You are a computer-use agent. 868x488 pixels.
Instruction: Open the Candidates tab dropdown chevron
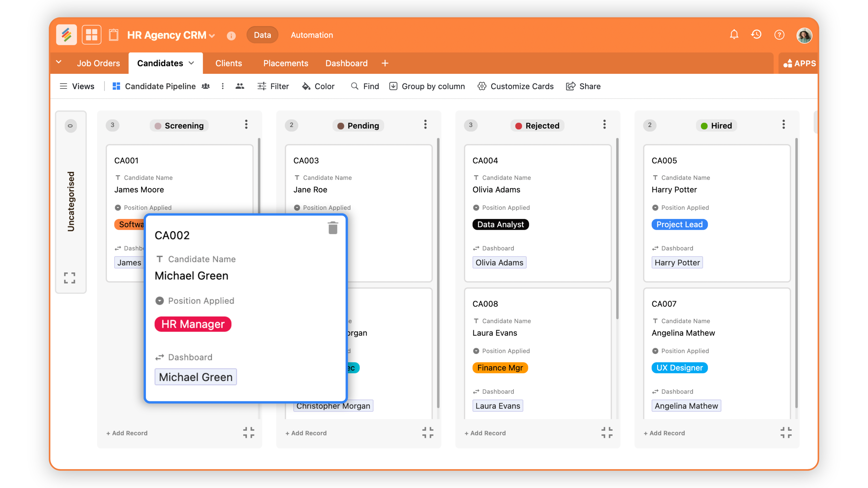(x=191, y=63)
